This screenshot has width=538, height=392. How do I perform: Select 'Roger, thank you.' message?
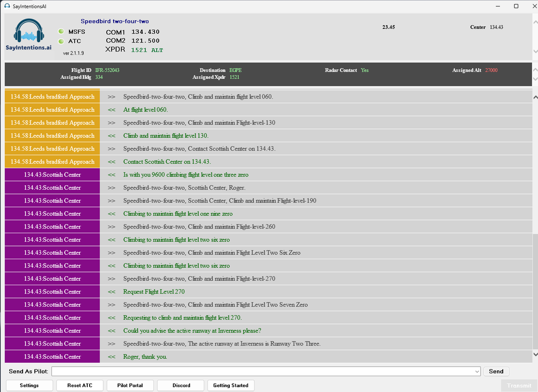point(145,357)
